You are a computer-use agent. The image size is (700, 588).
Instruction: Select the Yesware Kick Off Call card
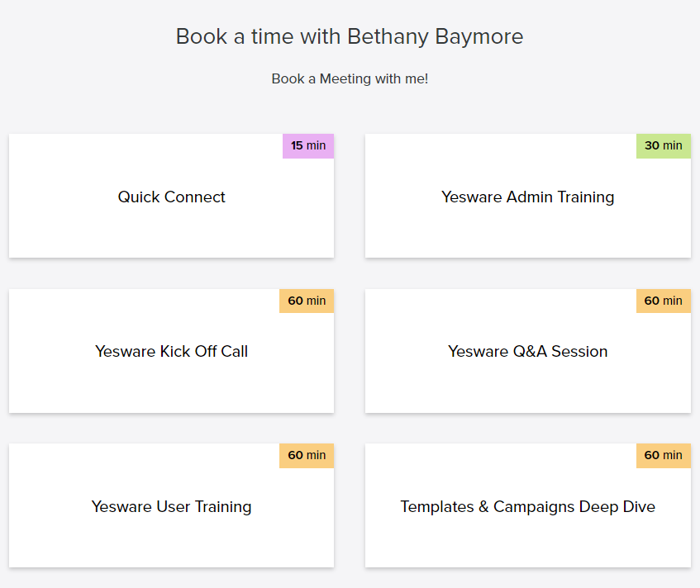(171, 377)
